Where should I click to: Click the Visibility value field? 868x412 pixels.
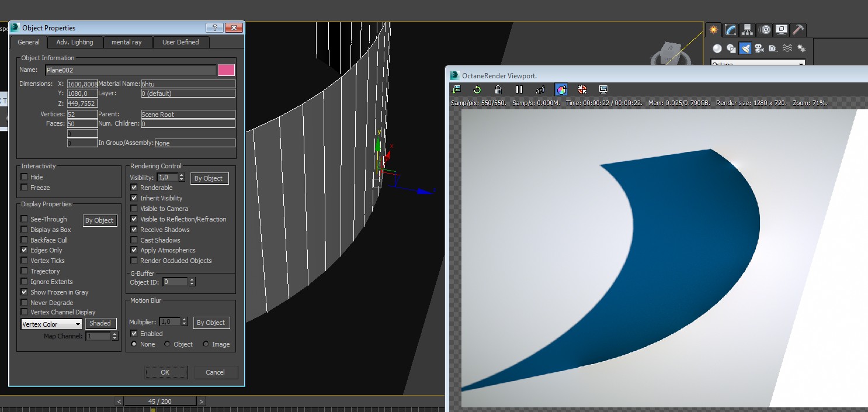[x=167, y=177]
